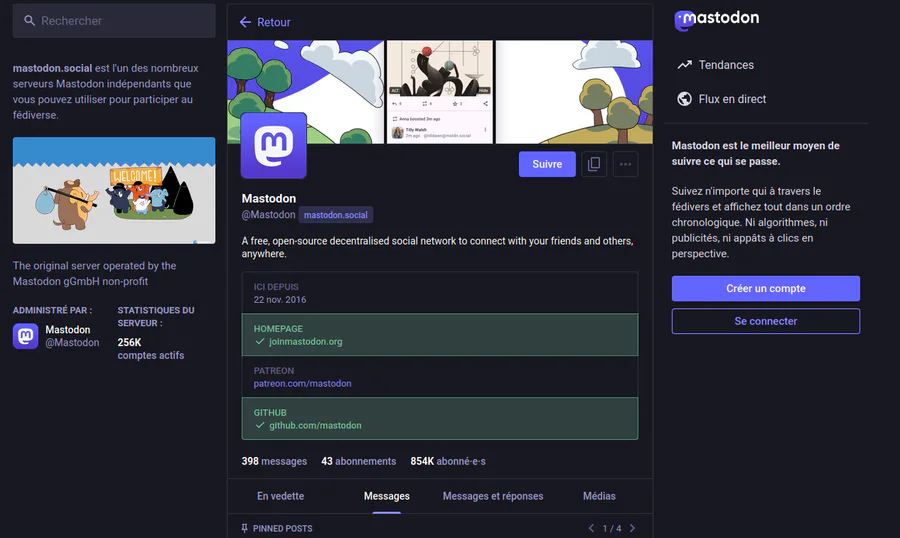900x538 pixels.
Task: Open the joinmastodon.org homepage link
Action: [x=305, y=342]
